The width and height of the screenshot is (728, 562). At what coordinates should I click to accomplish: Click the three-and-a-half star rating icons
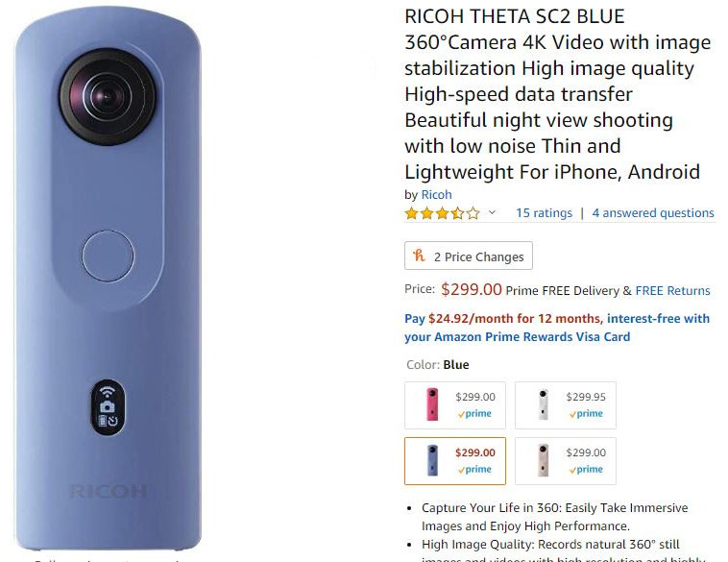[442, 213]
